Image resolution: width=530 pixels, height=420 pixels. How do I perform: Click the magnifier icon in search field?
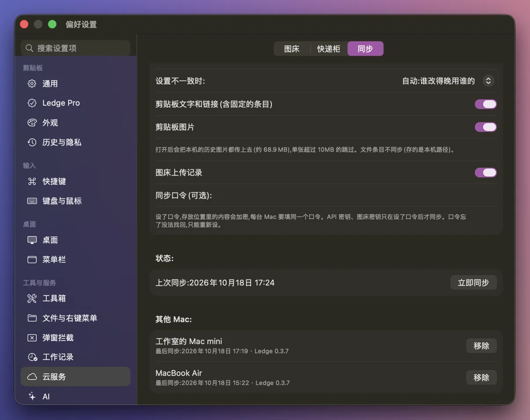[x=29, y=48]
